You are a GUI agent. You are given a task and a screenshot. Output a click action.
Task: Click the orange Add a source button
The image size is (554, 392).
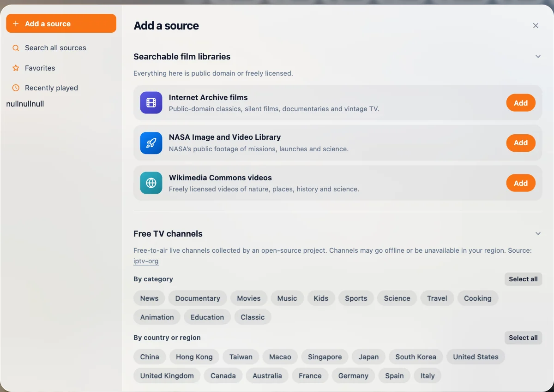61,24
